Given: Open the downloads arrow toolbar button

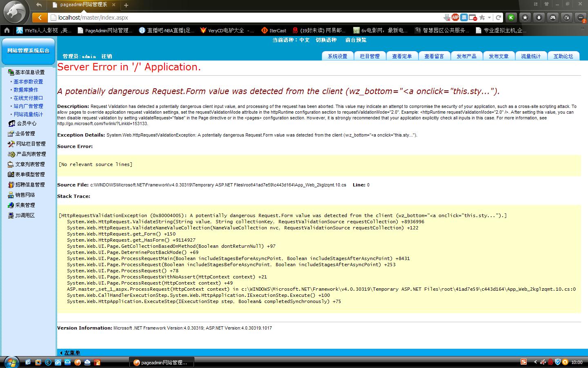Looking at the screenshot, I should [x=539, y=18].
